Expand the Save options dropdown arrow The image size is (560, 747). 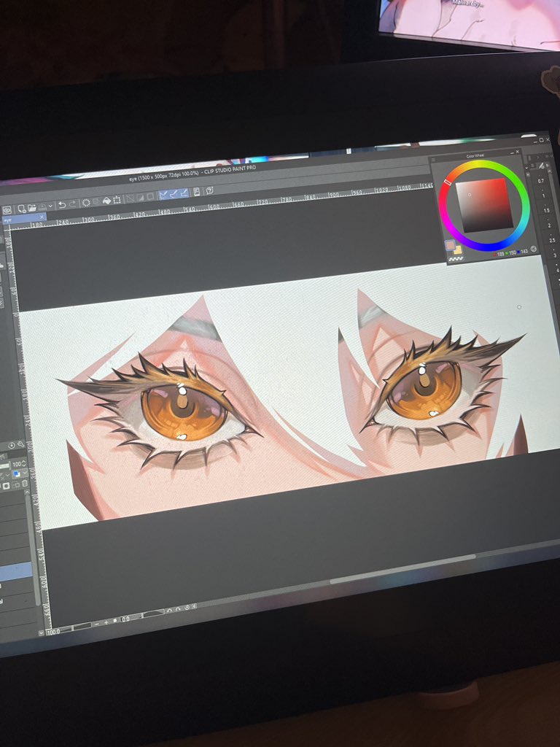tap(50, 206)
